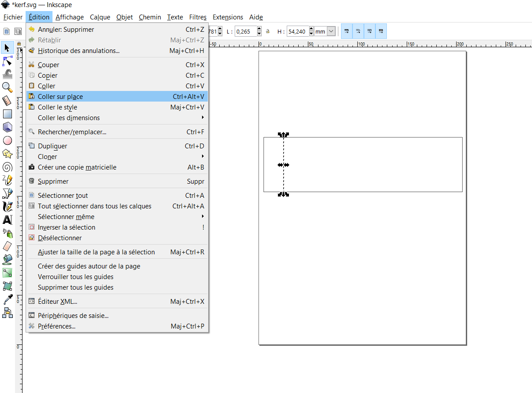Choose Couper in the Édition menu
The height and width of the screenshot is (393, 532).
click(117, 65)
